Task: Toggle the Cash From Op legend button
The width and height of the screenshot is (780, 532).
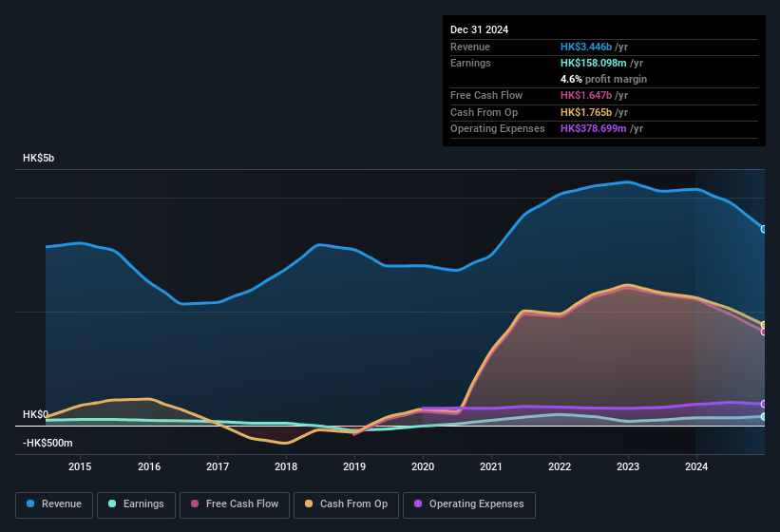Action: 346,505
